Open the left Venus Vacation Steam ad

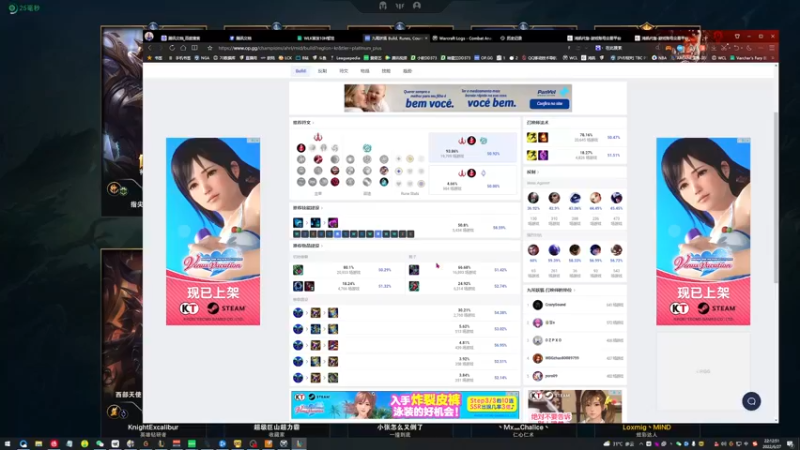213,231
